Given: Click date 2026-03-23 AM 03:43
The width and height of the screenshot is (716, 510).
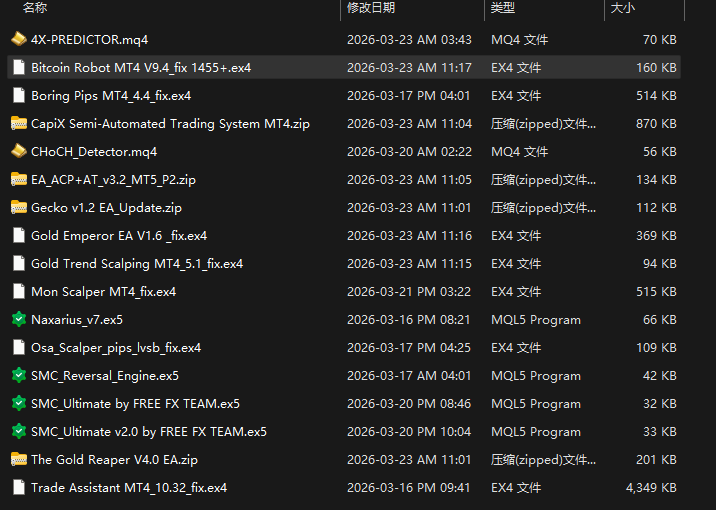Looking at the screenshot, I should tap(409, 40).
